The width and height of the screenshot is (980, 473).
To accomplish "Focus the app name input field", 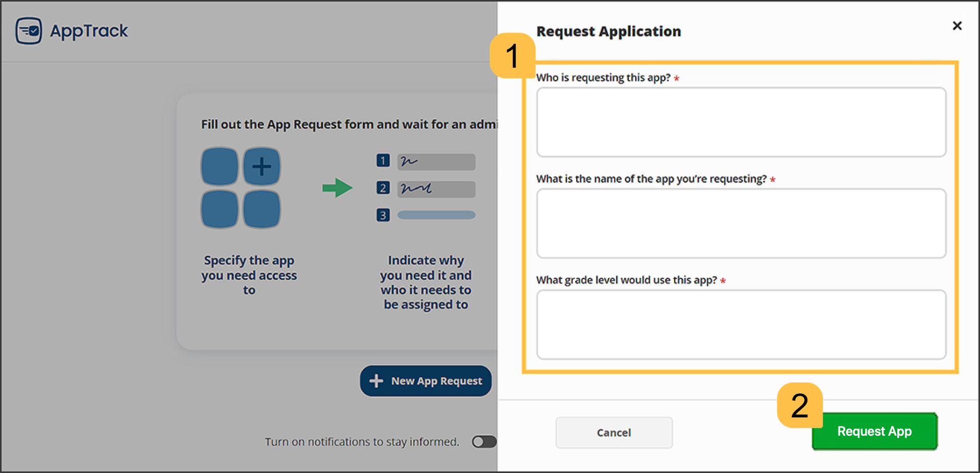I will [741, 223].
